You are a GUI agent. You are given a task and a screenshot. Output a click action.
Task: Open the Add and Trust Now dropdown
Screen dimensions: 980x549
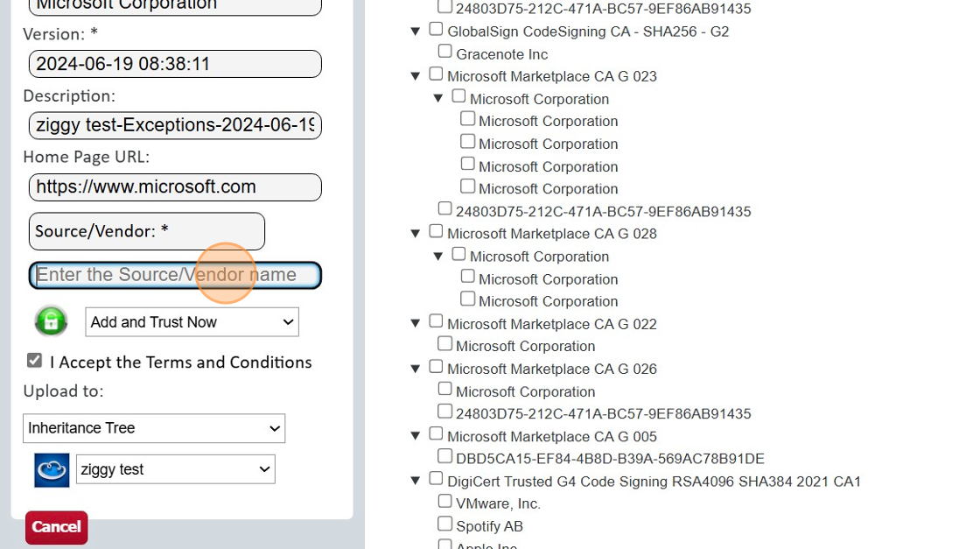192,322
